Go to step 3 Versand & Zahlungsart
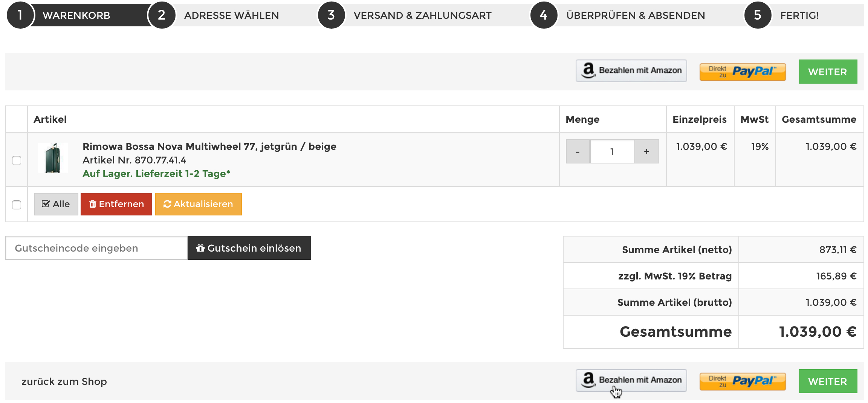This screenshot has width=868, height=403. 422,15
